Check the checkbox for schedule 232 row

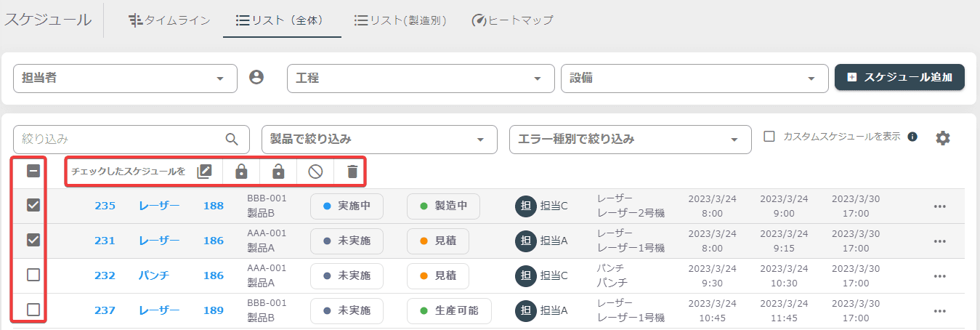(33, 275)
